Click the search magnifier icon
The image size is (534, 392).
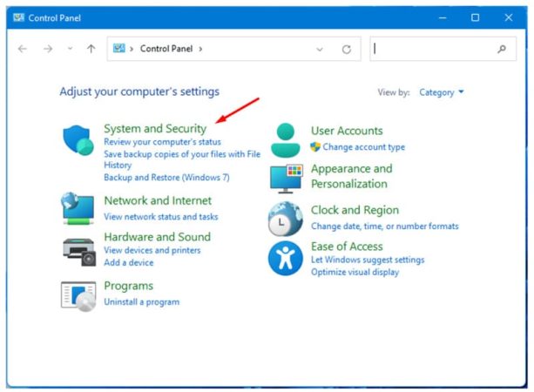(501, 49)
